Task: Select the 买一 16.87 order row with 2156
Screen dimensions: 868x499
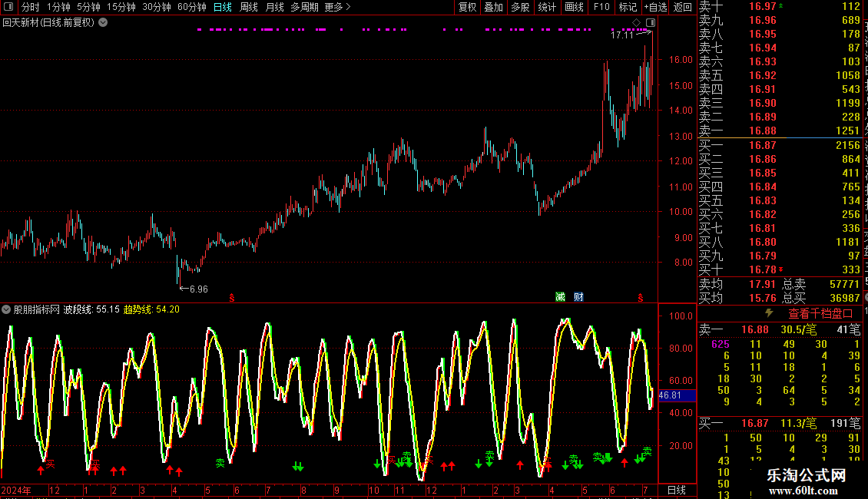Action: [780, 145]
